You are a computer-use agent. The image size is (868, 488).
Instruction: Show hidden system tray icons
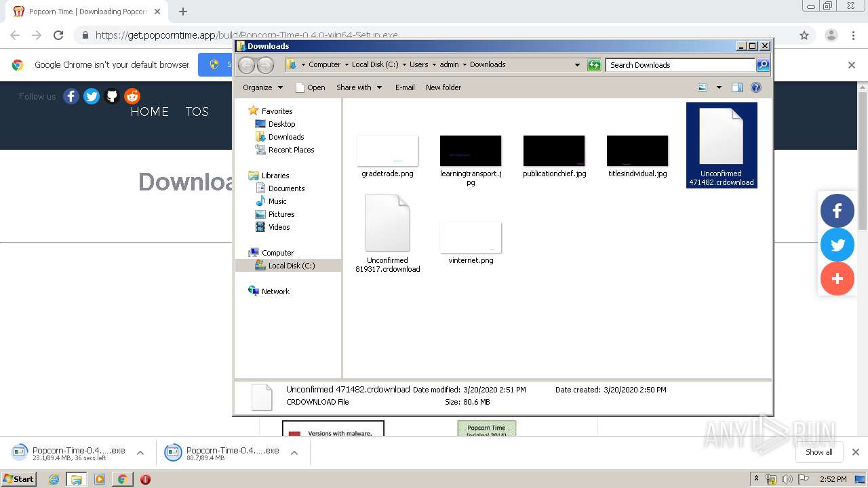pos(756,479)
